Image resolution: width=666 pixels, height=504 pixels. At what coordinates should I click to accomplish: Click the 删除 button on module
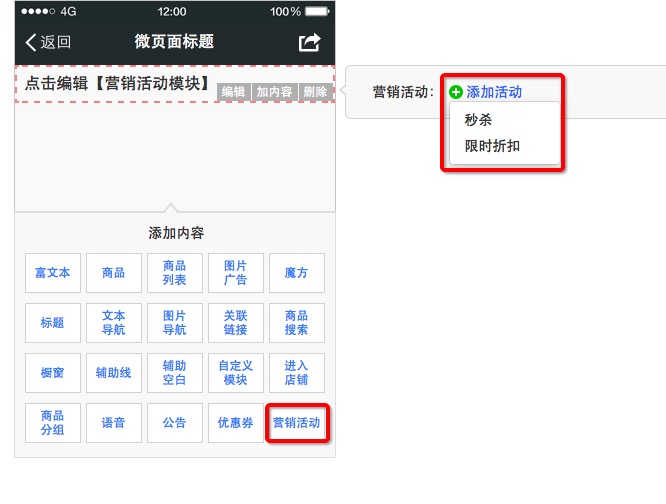(315, 92)
